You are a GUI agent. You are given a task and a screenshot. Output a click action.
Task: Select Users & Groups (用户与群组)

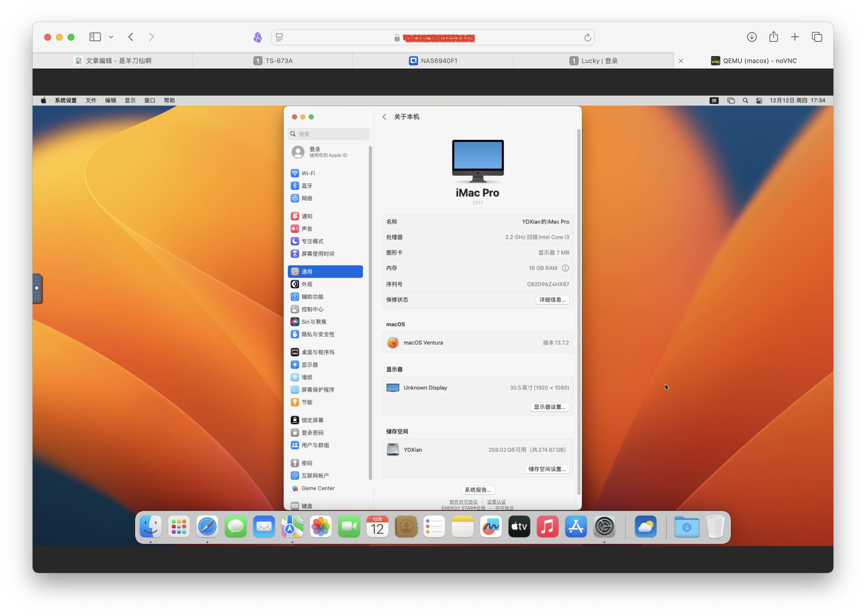click(x=325, y=445)
